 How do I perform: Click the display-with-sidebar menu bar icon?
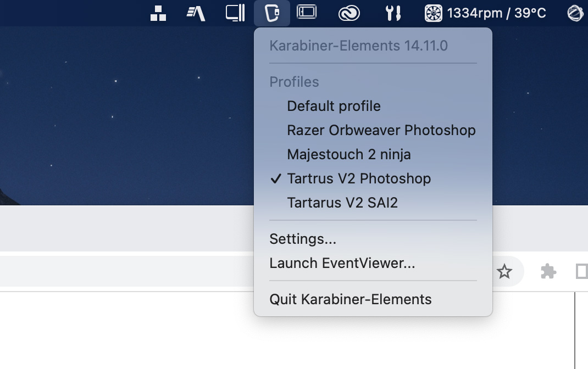(235, 13)
